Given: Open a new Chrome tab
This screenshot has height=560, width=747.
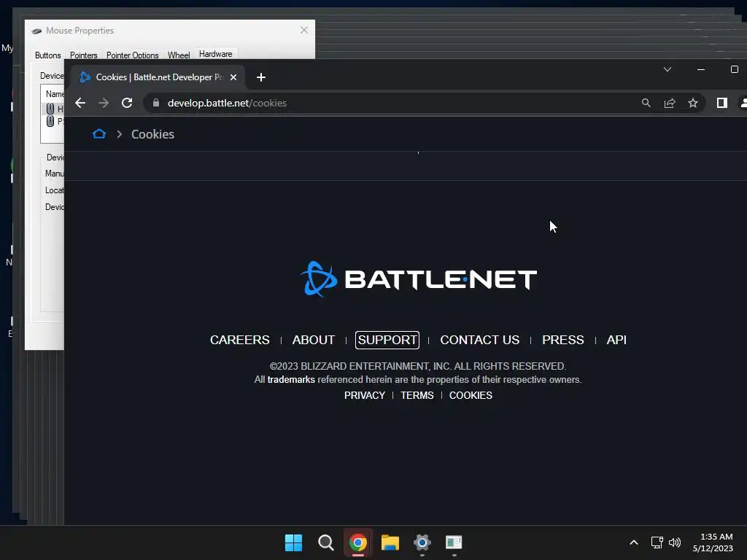Looking at the screenshot, I should pos(261,77).
